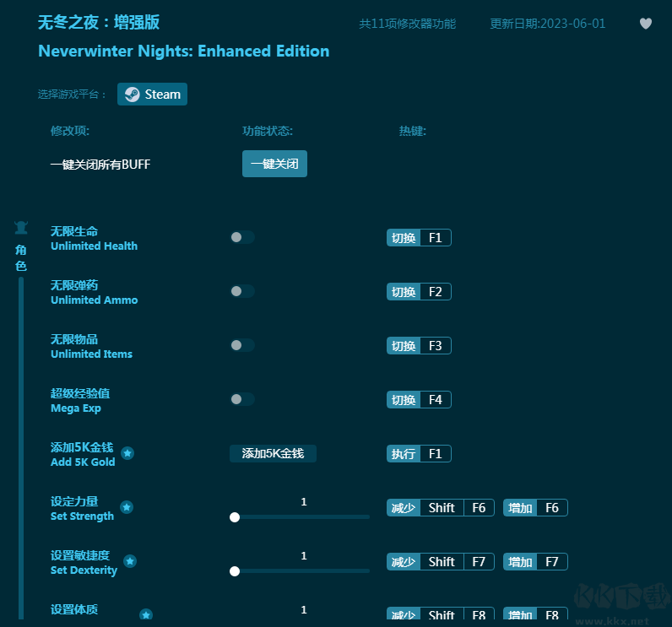The height and width of the screenshot is (627, 672).
Task: Click the Set Dexterity slider handle
Action: [235, 571]
